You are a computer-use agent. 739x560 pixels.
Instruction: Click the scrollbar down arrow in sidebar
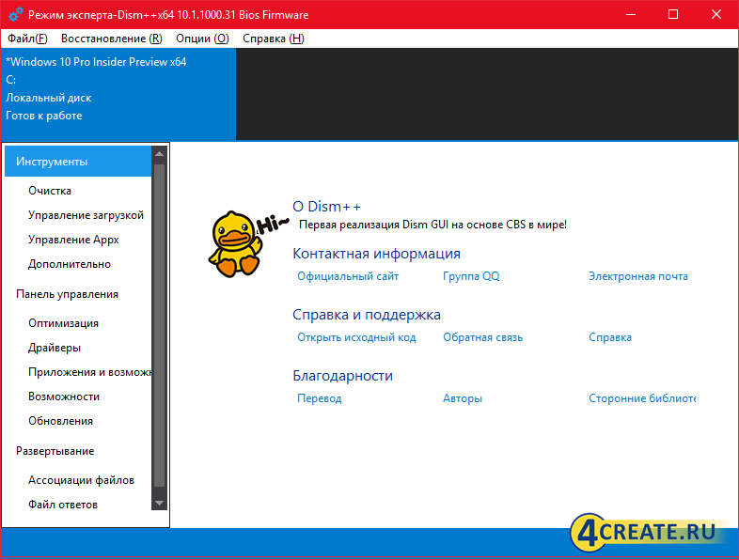pos(159,503)
